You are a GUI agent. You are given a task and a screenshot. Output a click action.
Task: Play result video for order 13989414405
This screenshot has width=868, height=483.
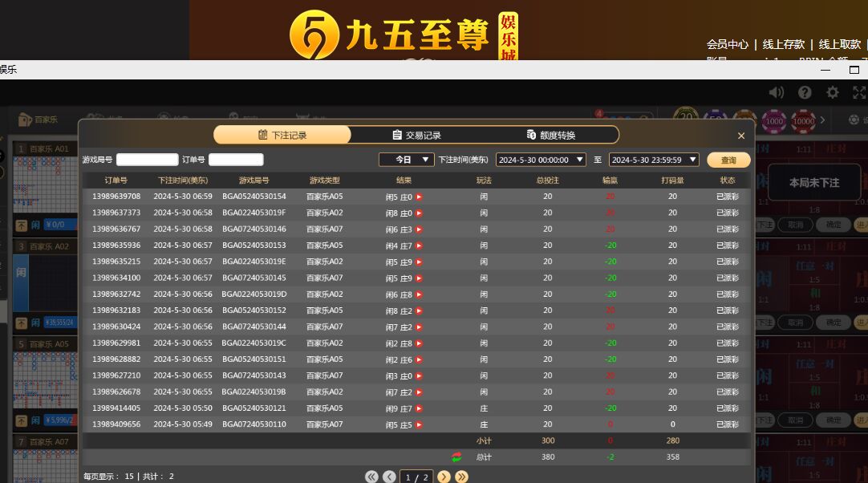coord(419,408)
